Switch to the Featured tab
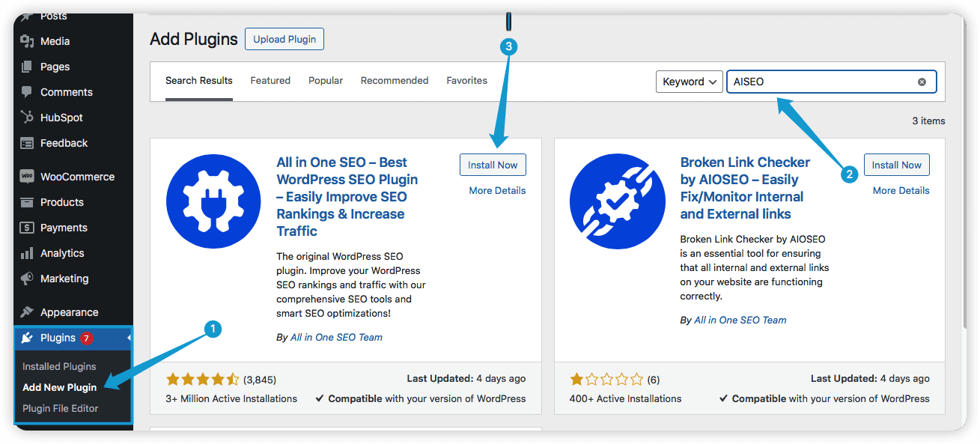The height and width of the screenshot is (444, 980). [270, 81]
